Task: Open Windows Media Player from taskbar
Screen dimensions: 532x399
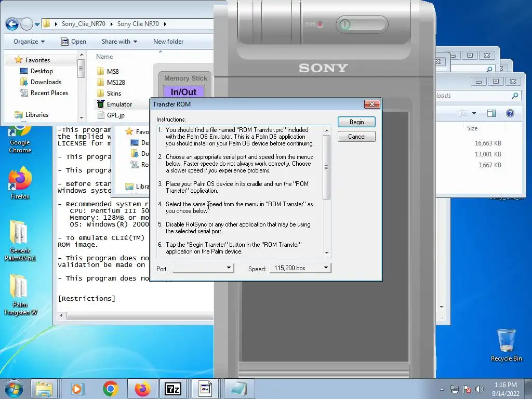Action: [77, 389]
